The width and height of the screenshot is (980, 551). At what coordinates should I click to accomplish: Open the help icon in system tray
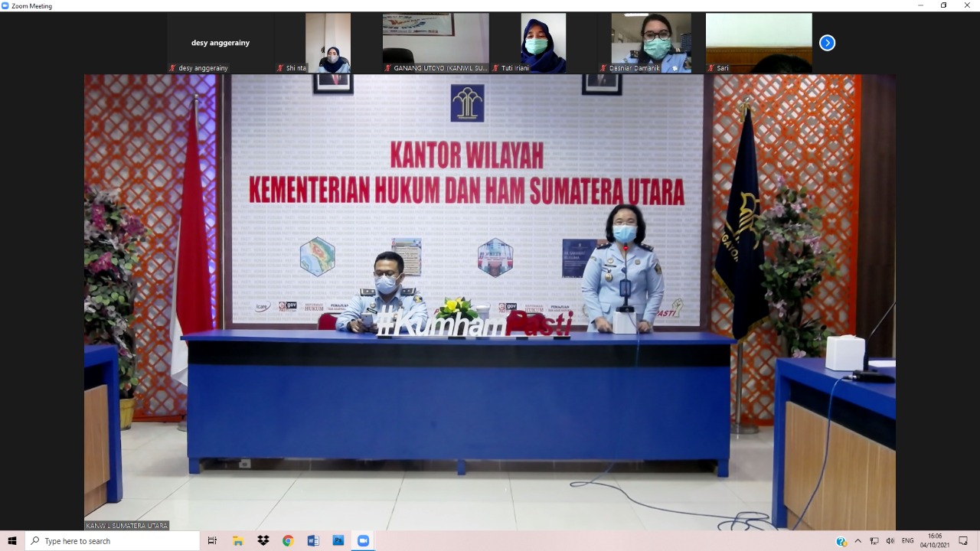pyautogui.click(x=841, y=541)
